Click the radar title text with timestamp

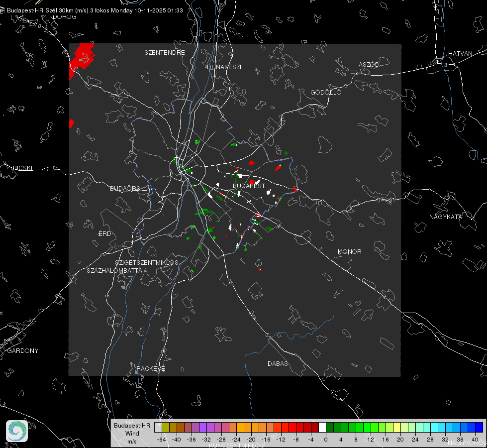tap(95, 10)
